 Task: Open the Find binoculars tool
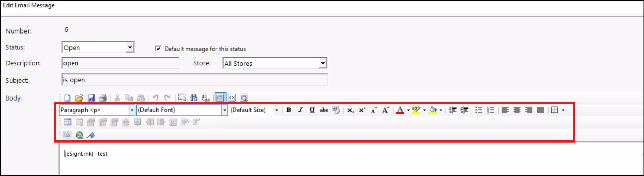click(x=193, y=98)
